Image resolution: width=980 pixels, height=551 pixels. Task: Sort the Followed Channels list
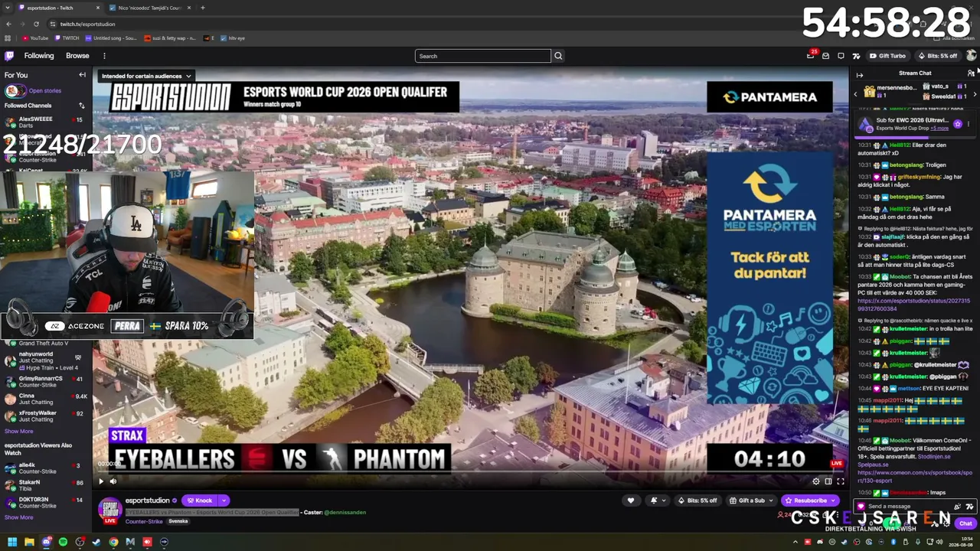point(82,106)
